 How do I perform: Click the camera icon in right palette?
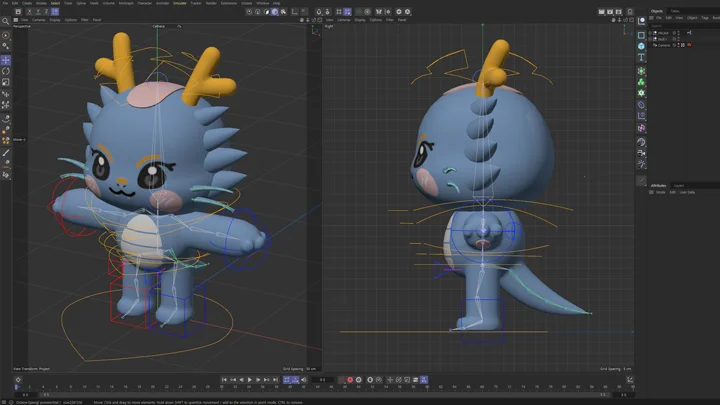tap(641, 153)
